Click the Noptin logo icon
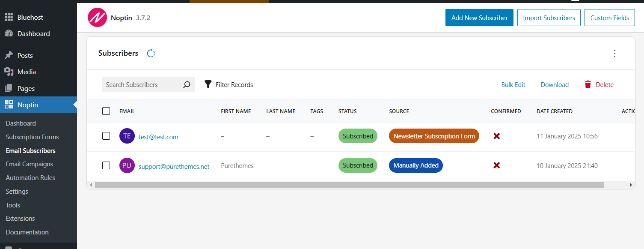The width and height of the screenshot is (644, 249). click(x=97, y=18)
